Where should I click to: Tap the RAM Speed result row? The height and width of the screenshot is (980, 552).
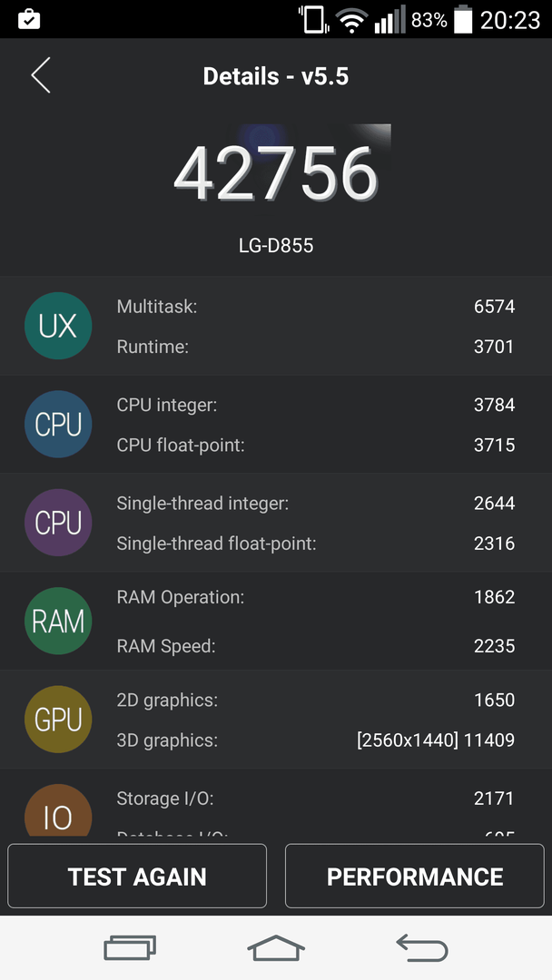pyautogui.click(x=316, y=646)
